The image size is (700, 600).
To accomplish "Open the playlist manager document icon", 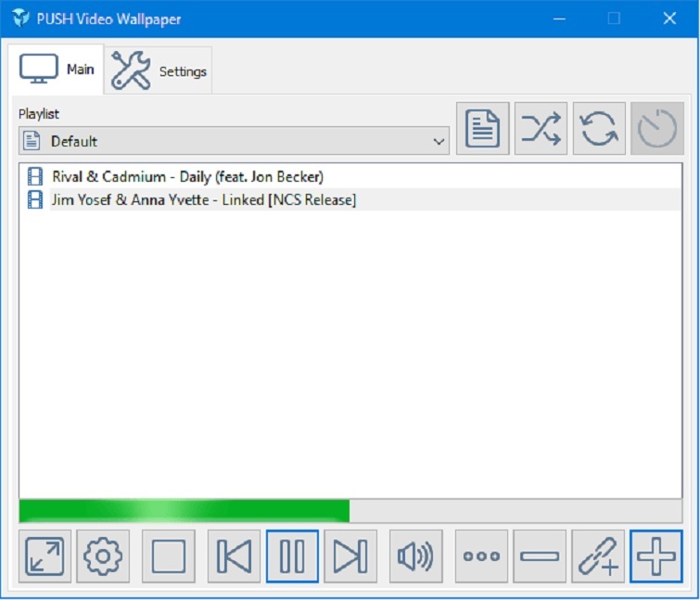I will pos(482,129).
